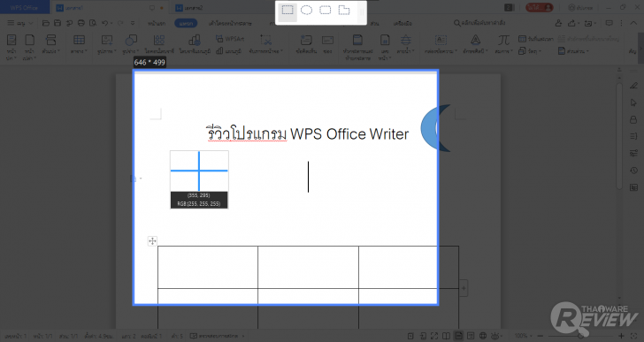
Task: Collapse the ribbon with chevron up
Action: [633, 23]
